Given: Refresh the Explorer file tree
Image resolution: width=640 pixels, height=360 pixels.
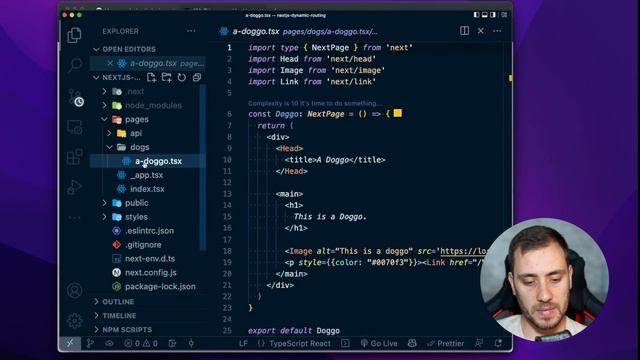Looking at the screenshot, I should point(182,78).
